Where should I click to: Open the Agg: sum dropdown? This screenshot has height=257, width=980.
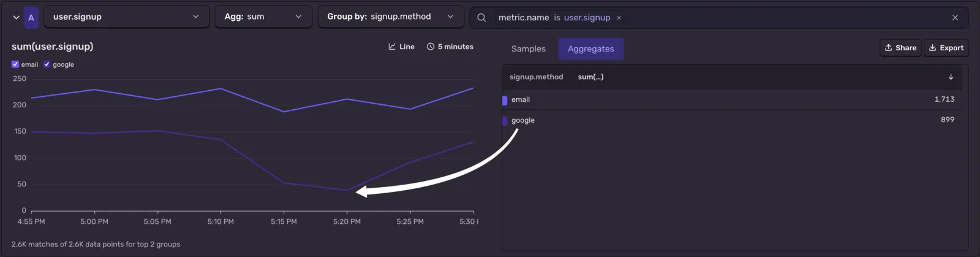coord(263,17)
